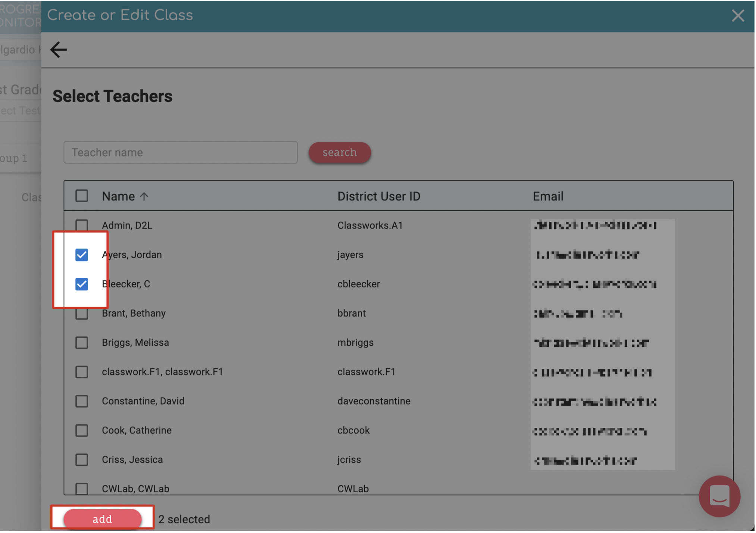Click the Name sort arrow icon
This screenshot has height=533, width=756.
(x=144, y=197)
